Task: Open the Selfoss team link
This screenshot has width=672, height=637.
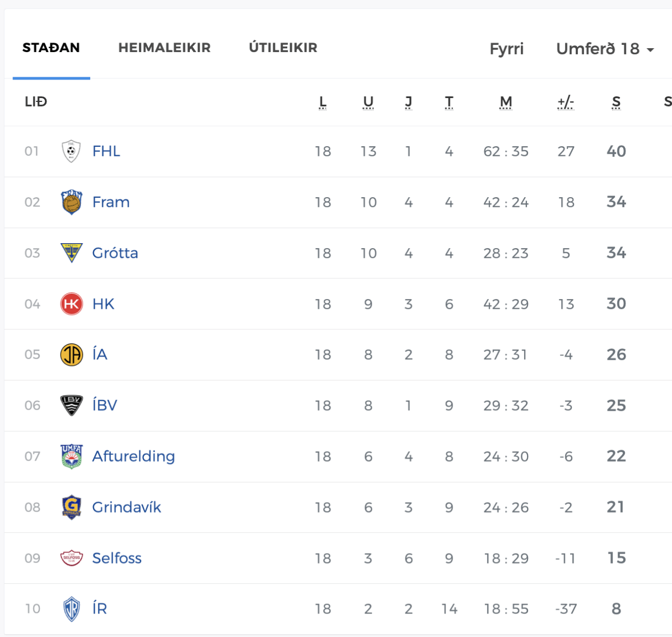Action: (x=116, y=558)
